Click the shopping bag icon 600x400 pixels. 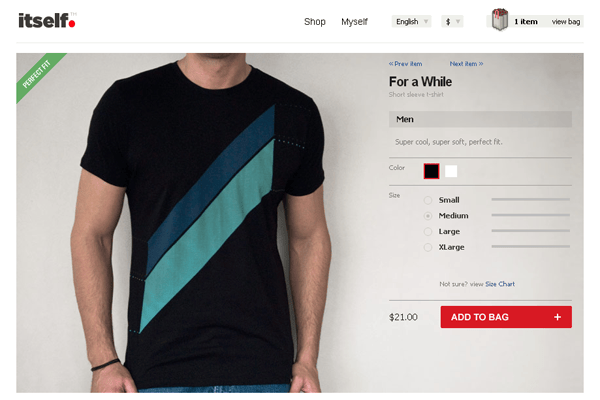pos(499,20)
